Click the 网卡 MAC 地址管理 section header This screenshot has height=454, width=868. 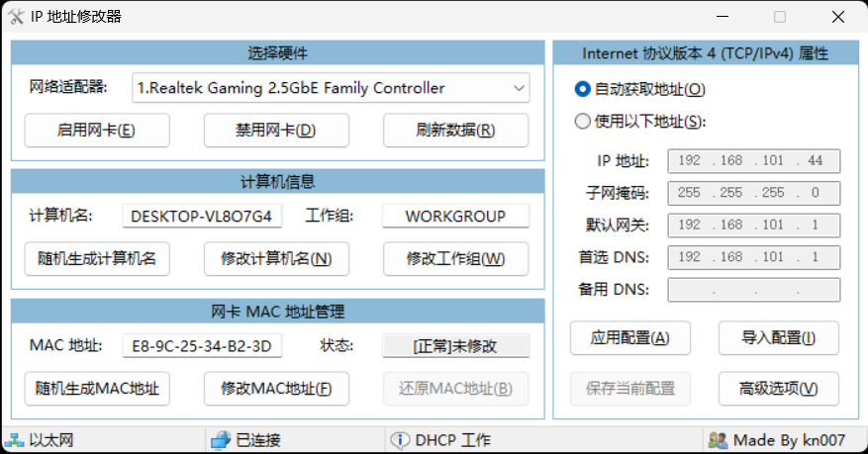(278, 312)
